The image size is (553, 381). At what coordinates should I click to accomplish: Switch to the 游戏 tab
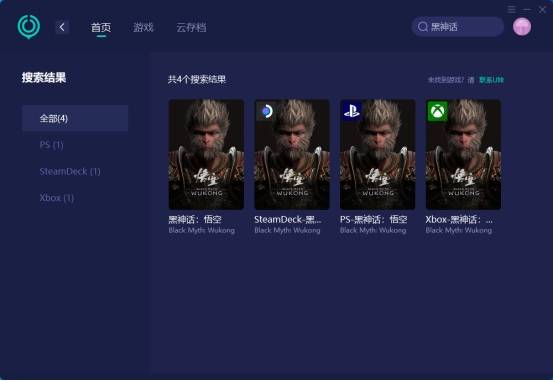tap(143, 27)
